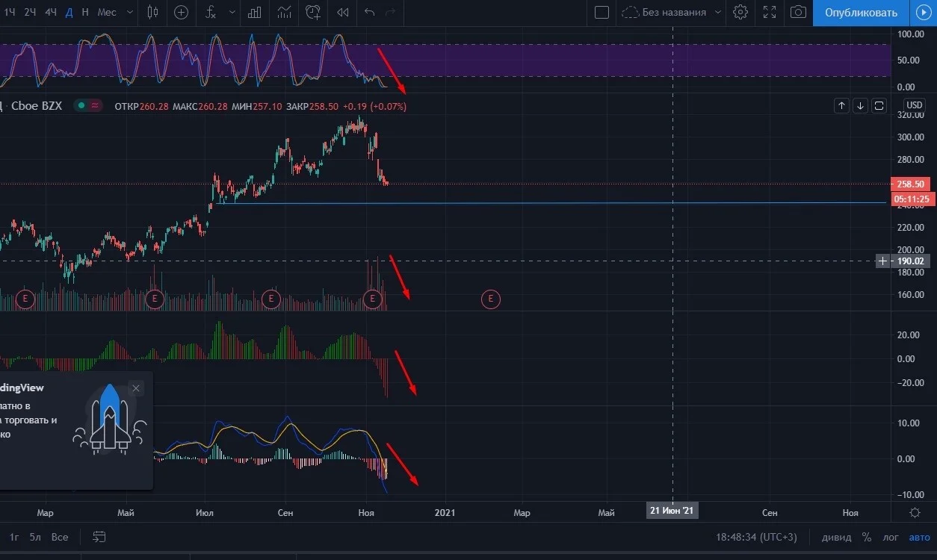Open the Без названия layout dropdown
This screenshot has width=937, height=560.
pyautogui.click(x=672, y=12)
